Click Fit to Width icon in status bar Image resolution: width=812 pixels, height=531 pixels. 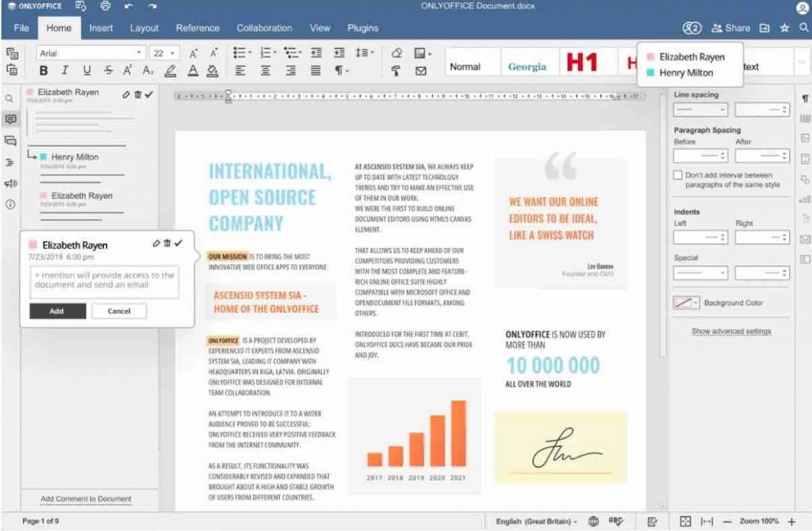pos(708,521)
